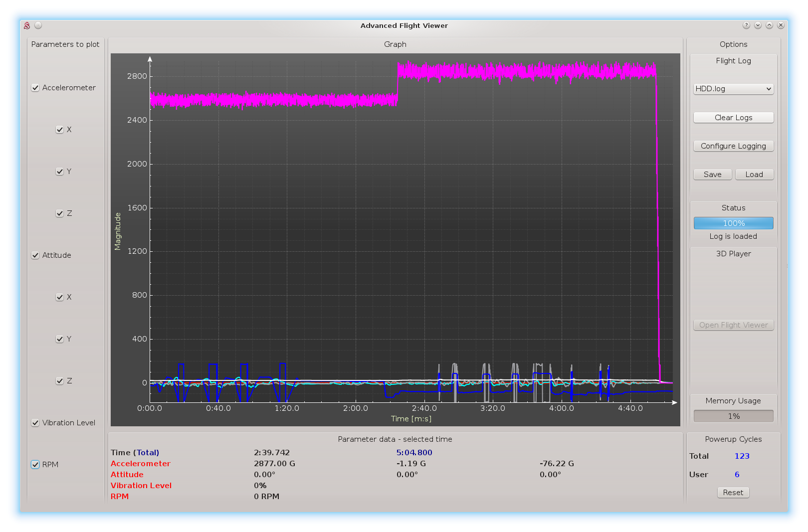
Task: Disable the Vibration Level checkbox
Action: (x=35, y=423)
